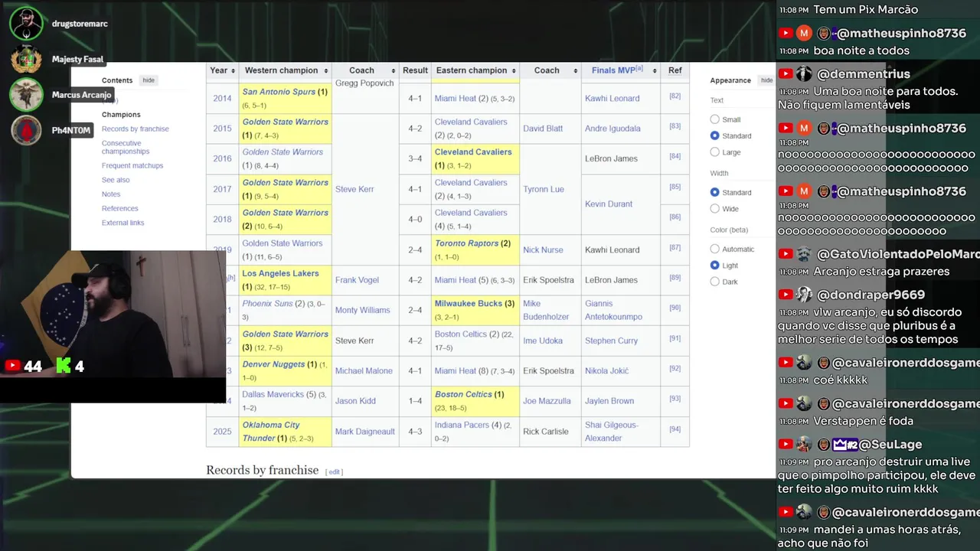Viewport: 980px width, 551px height.
Task: Go to See also in contents
Action: [x=116, y=180]
